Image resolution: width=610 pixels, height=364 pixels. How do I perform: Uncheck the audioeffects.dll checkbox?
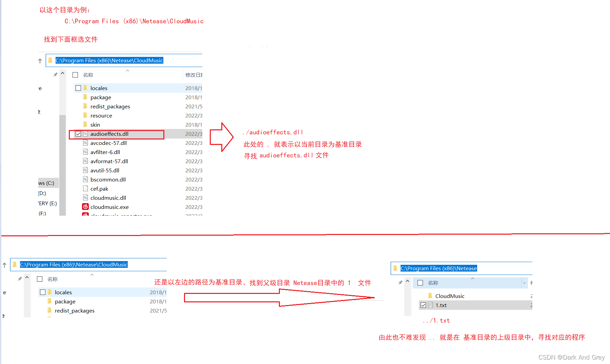point(78,134)
